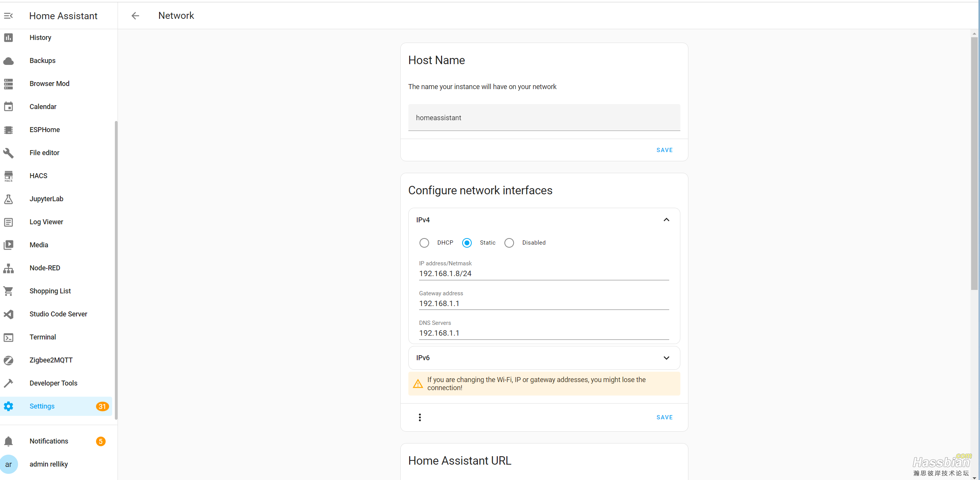Collapse the IPv4 section chevron
Image resolution: width=980 pixels, height=480 pixels.
[x=667, y=220]
